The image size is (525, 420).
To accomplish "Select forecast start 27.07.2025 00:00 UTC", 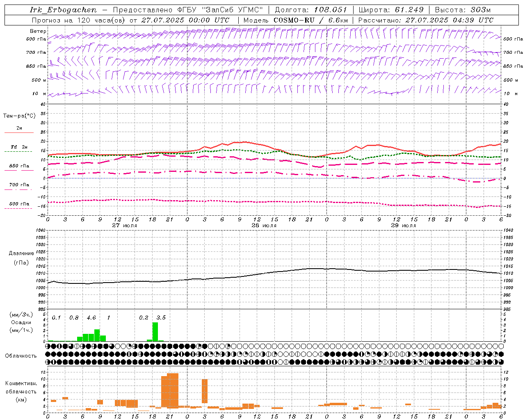I will click(185, 20).
